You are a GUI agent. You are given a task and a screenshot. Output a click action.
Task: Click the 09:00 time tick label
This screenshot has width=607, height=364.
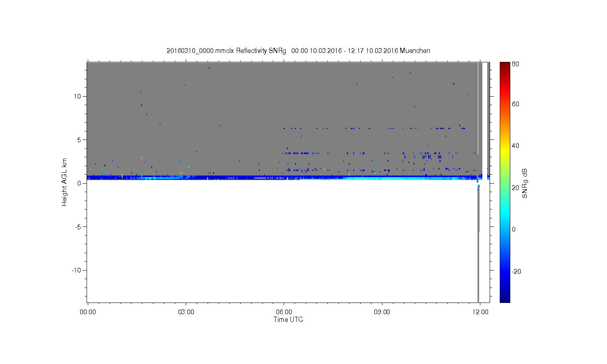[382, 312]
